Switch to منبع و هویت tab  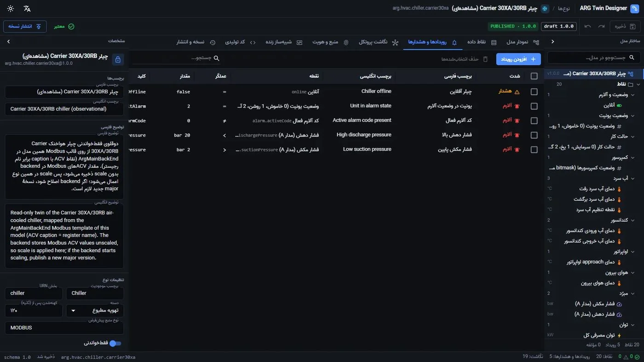pyautogui.click(x=330, y=42)
